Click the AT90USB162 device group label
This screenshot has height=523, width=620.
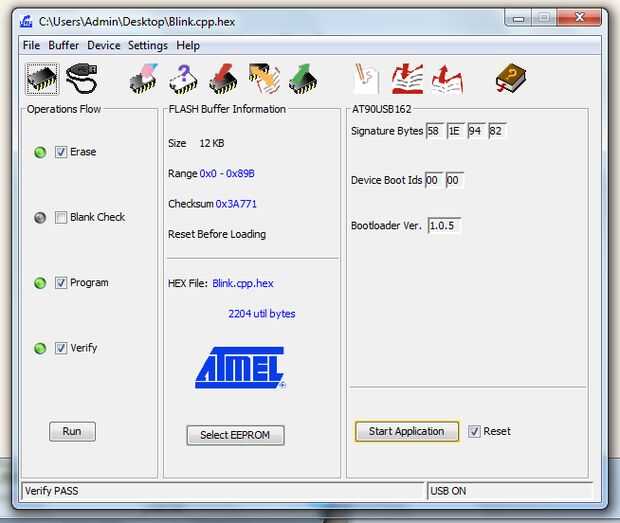pos(382,109)
